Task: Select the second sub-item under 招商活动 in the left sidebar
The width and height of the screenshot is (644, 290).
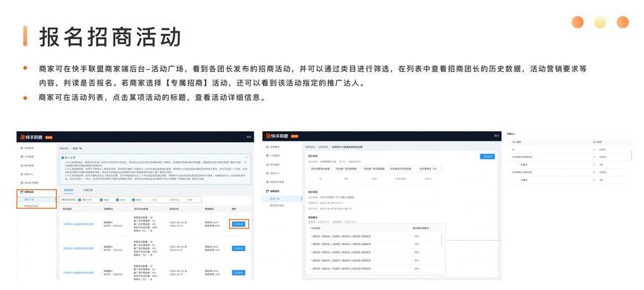Action: 31,206
